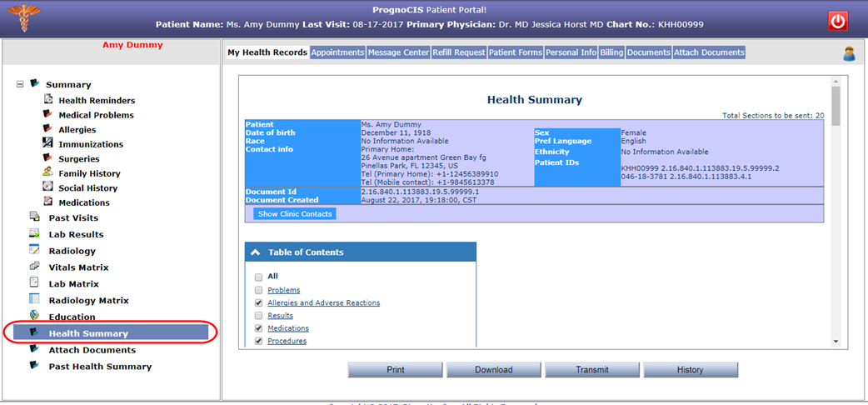Click Show Clinic Contacts button
Screen dimensions: 868x405
(295, 214)
